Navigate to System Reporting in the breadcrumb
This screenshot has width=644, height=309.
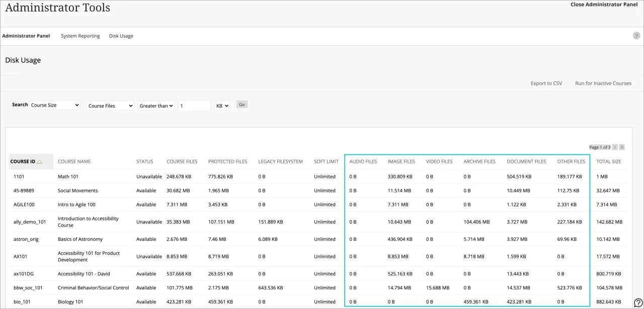80,36
